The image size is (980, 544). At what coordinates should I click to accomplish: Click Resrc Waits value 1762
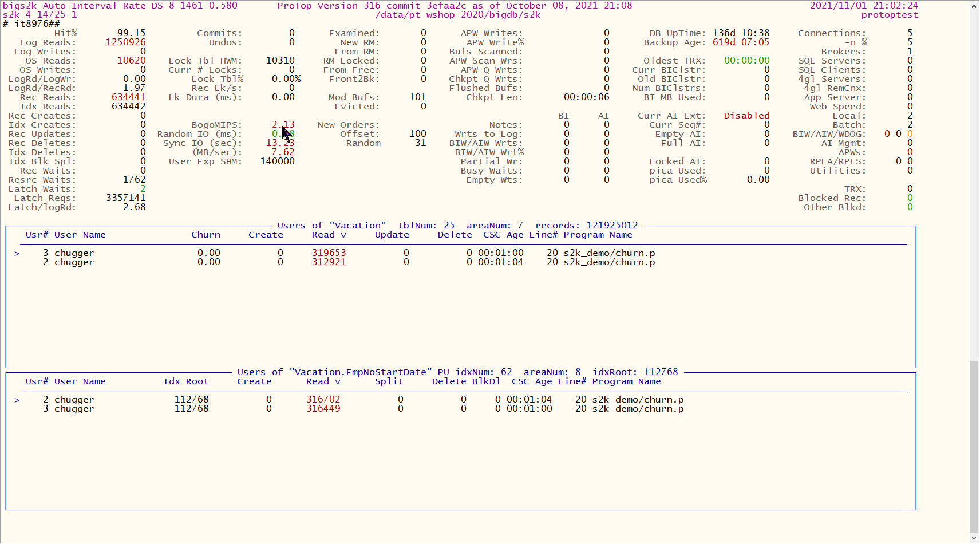pyautogui.click(x=134, y=180)
